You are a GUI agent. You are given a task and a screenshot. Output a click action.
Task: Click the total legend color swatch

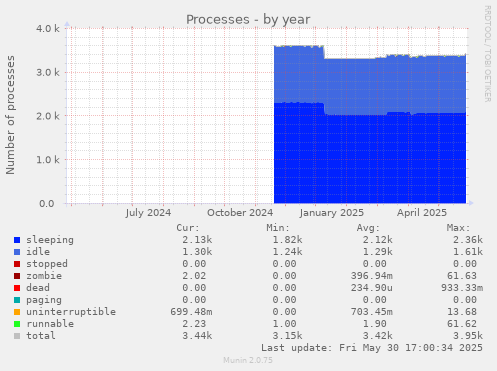(17, 336)
